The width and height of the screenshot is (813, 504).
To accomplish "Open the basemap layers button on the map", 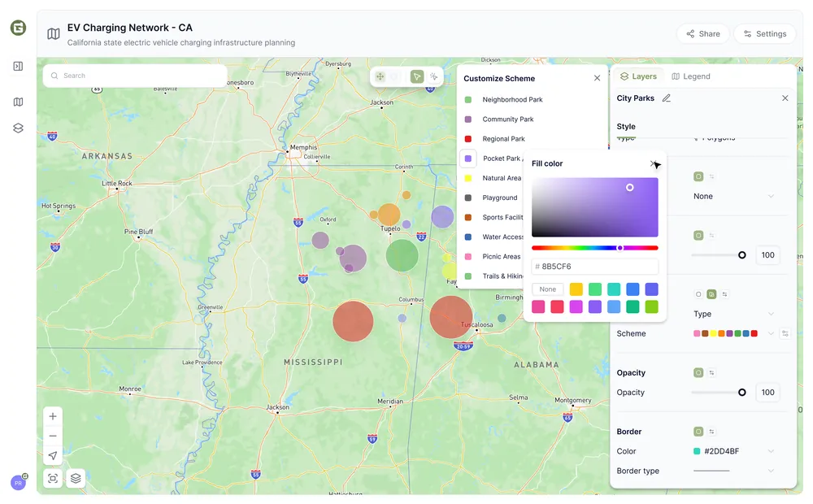I will pyautogui.click(x=76, y=479).
